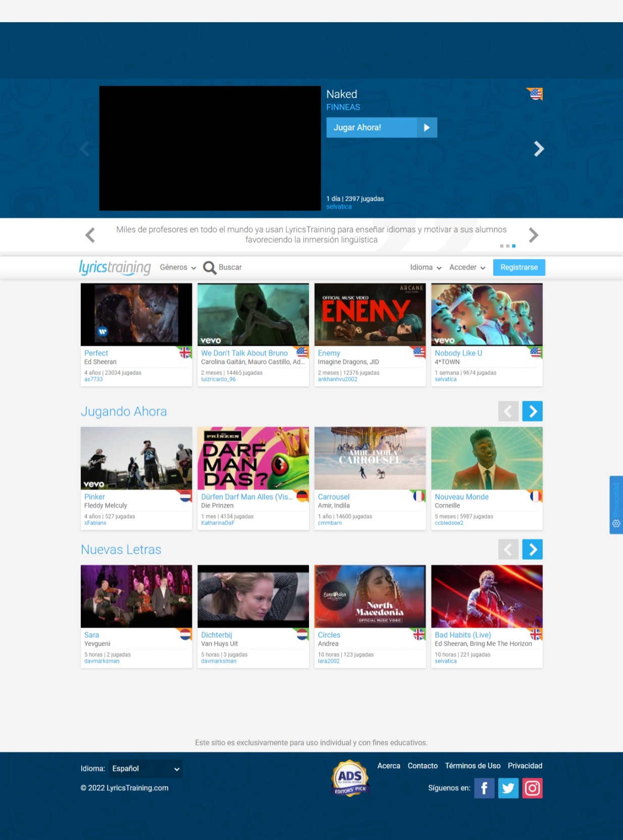Open Términos de Uso link

pyautogui.click(x=473, y=766)
